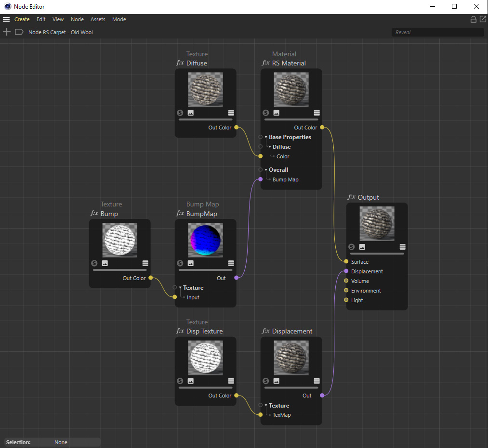
Task: Click preview image icon on BumpMap node
Action: 191,264
